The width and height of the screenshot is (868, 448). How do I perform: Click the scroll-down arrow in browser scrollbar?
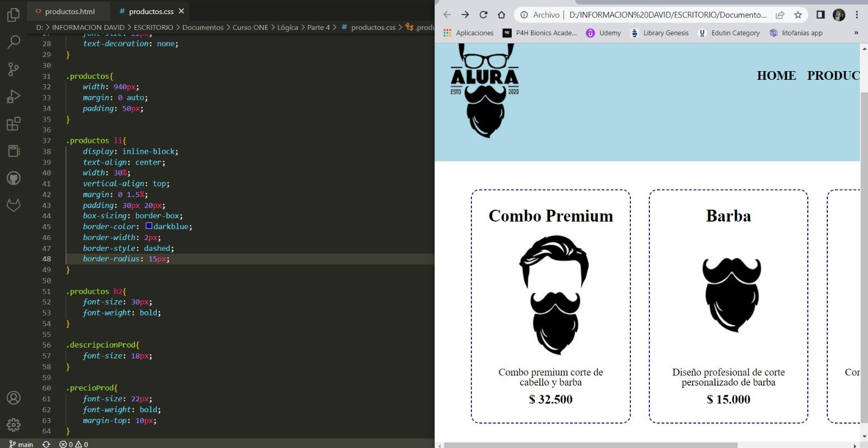pyautogui.click(x=864, y=436)
